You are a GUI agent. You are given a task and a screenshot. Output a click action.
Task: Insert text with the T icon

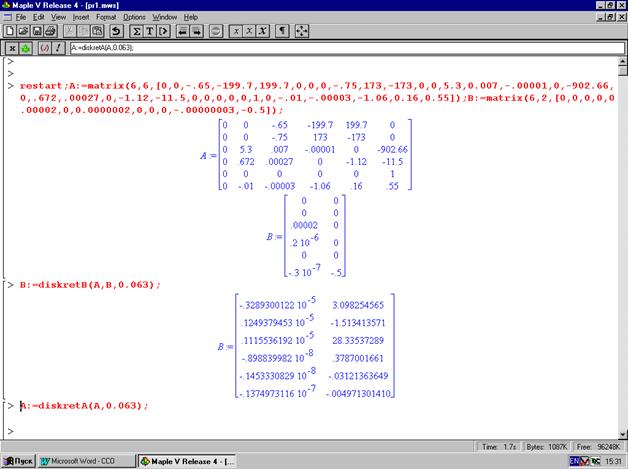pos(149,31)
